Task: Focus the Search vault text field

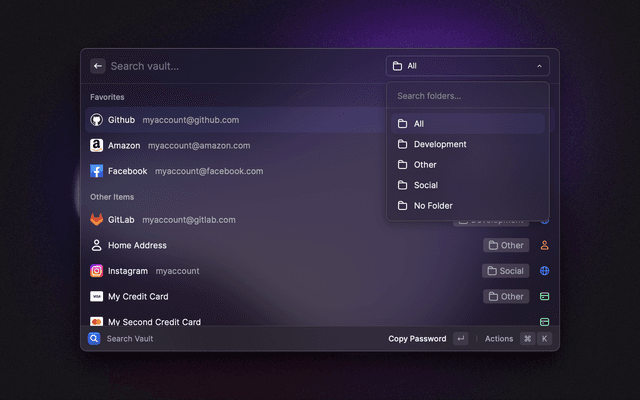Action: 240,66
